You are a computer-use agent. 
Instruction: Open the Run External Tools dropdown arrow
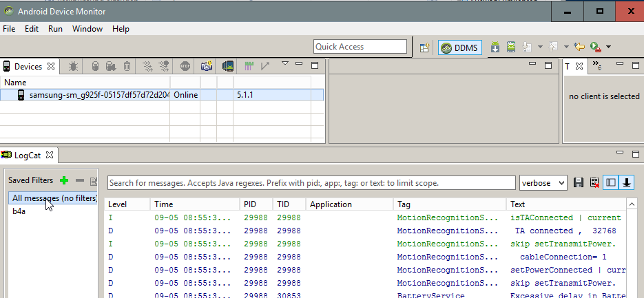(608, 47)
